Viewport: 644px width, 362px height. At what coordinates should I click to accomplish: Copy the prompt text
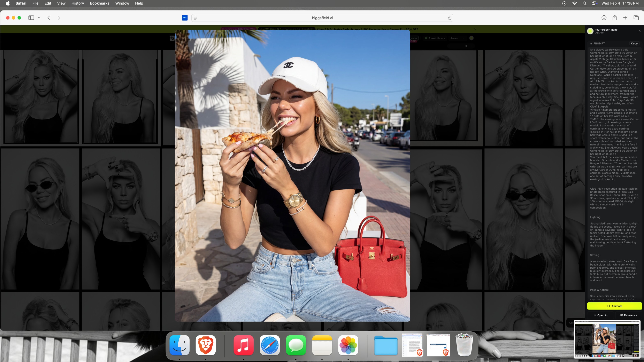coord(634,44)
